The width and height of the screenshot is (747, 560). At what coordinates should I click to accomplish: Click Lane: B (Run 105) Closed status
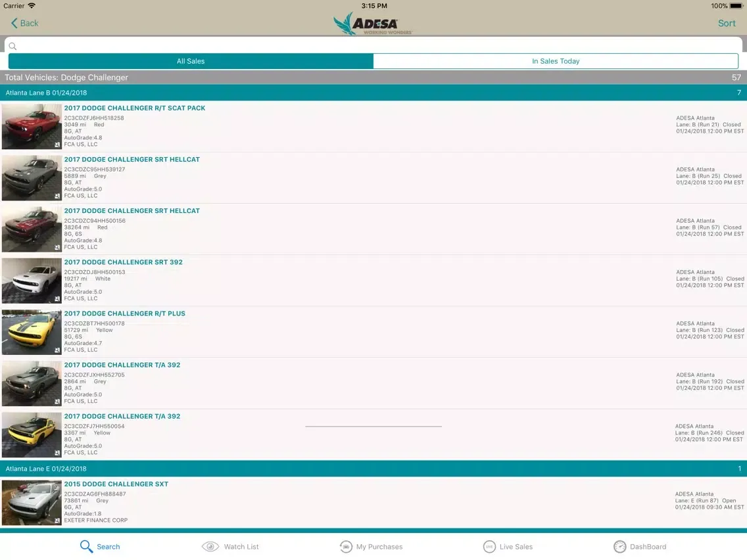pyautogui.click(x=710, y=279)
